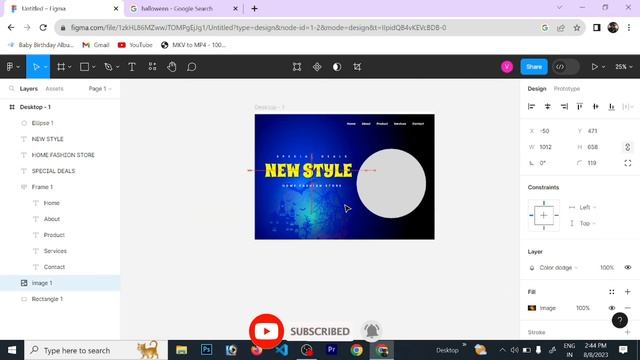Expand Pen tool options arrow
Viewport: 640px width, 360px height.
118,67
